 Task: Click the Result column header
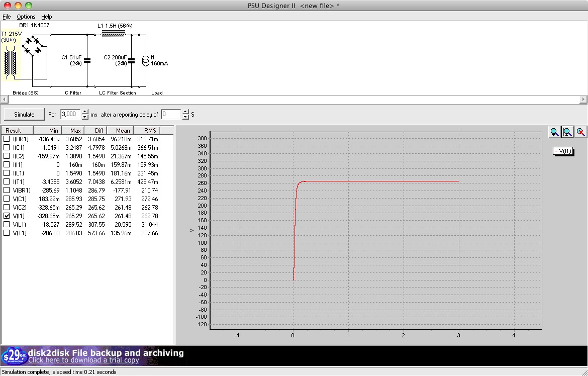[x=17, y=131]
